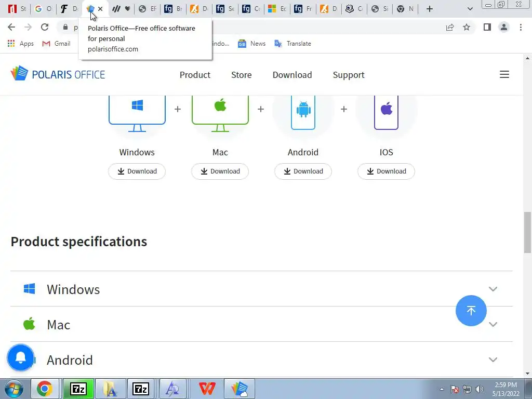The image size is (532, 399).
Task: Open the tab search dropdown arrow
Action: pyautogui.click(x=470, y=9)
